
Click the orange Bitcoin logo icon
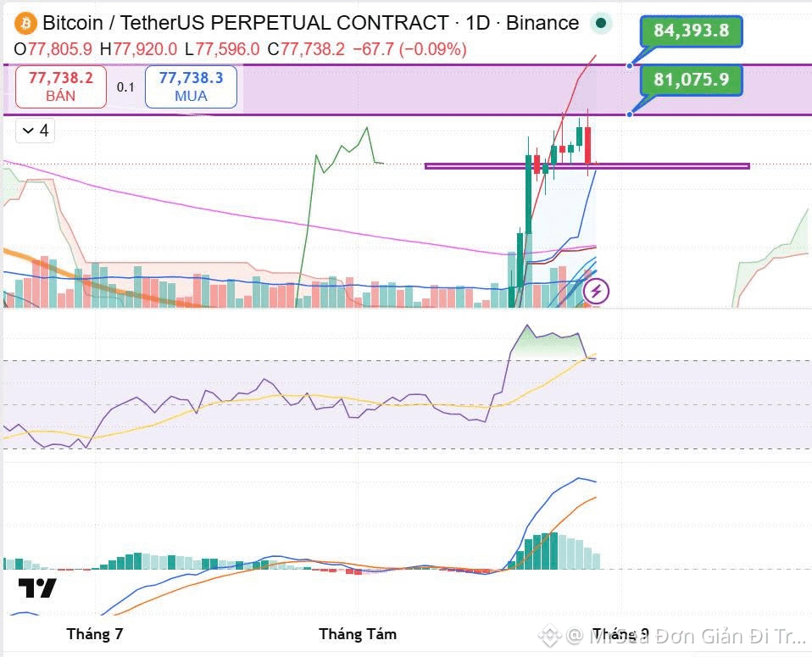pos(25,24)
